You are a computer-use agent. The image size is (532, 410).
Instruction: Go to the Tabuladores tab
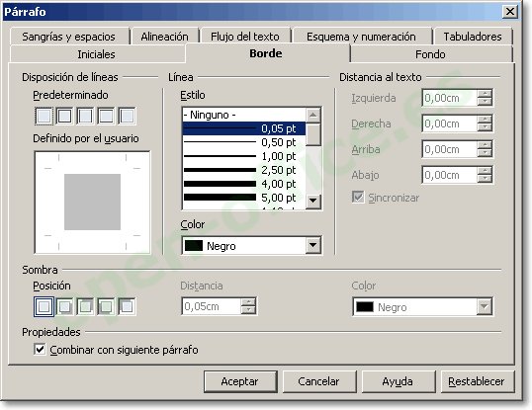(473, 37)
